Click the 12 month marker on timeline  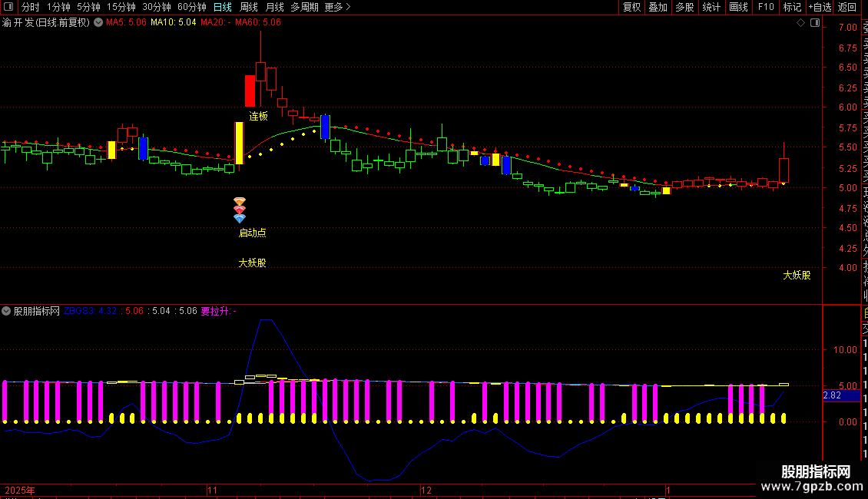coord(426,490)
